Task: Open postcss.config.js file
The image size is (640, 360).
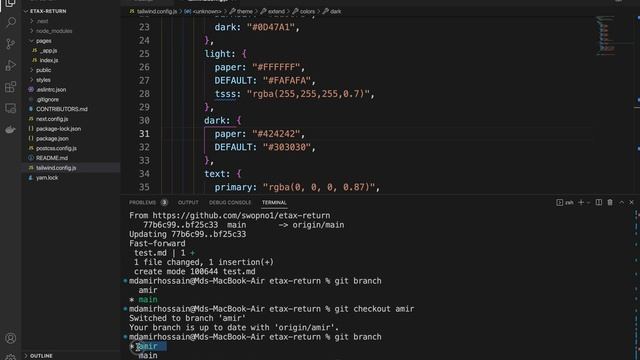Action: [56, 149]
